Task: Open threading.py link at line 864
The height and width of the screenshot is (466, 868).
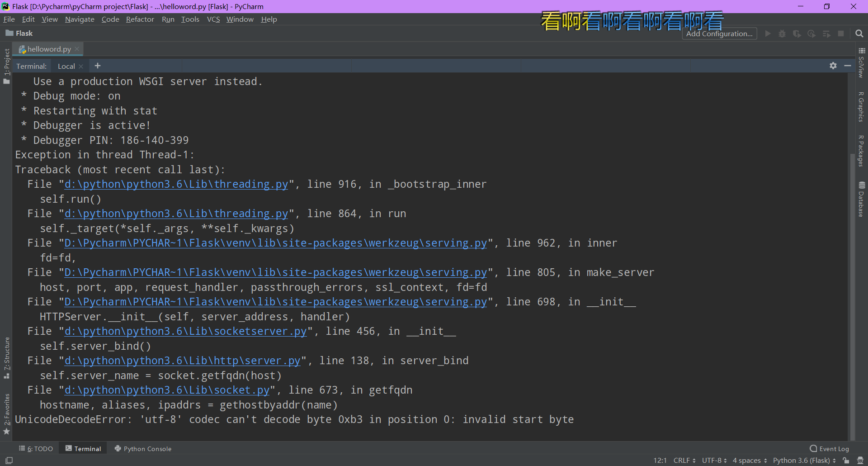Action: click(x=176, y=214)
